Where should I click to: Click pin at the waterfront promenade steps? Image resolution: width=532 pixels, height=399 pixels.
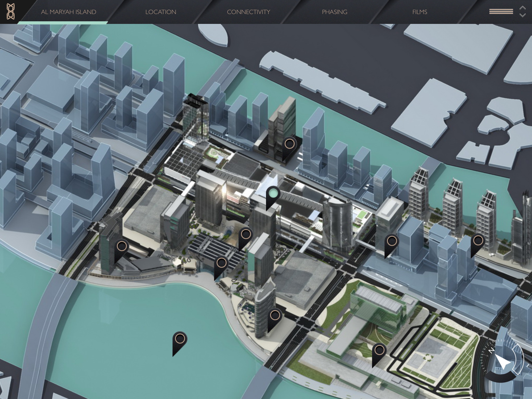pyautogui.click(x=221, y=263)
